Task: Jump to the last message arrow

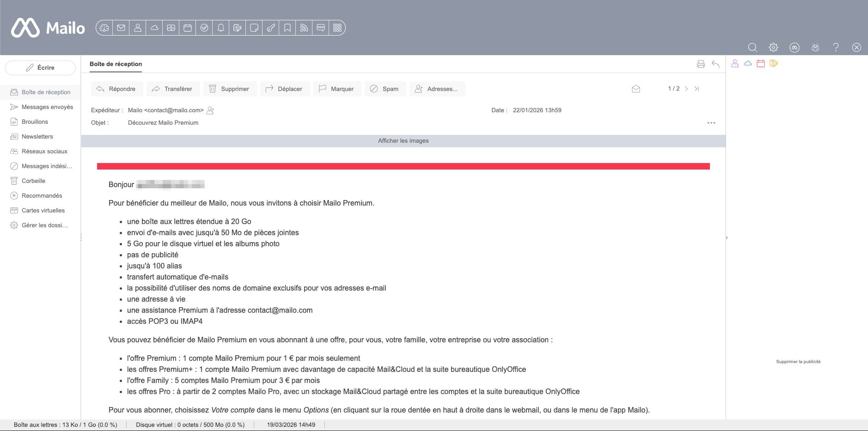Action: [x=697, y=89]
